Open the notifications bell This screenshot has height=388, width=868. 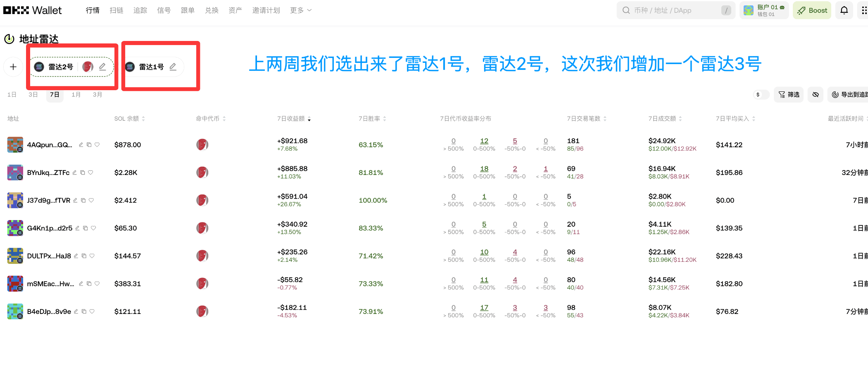tap(844, 10)
